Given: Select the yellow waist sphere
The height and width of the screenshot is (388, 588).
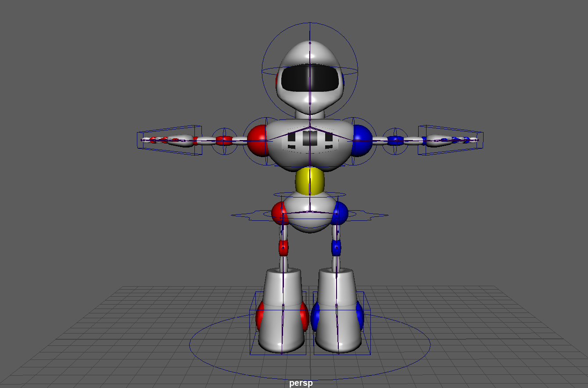Looking at the screenshot, I should point(310,181).
